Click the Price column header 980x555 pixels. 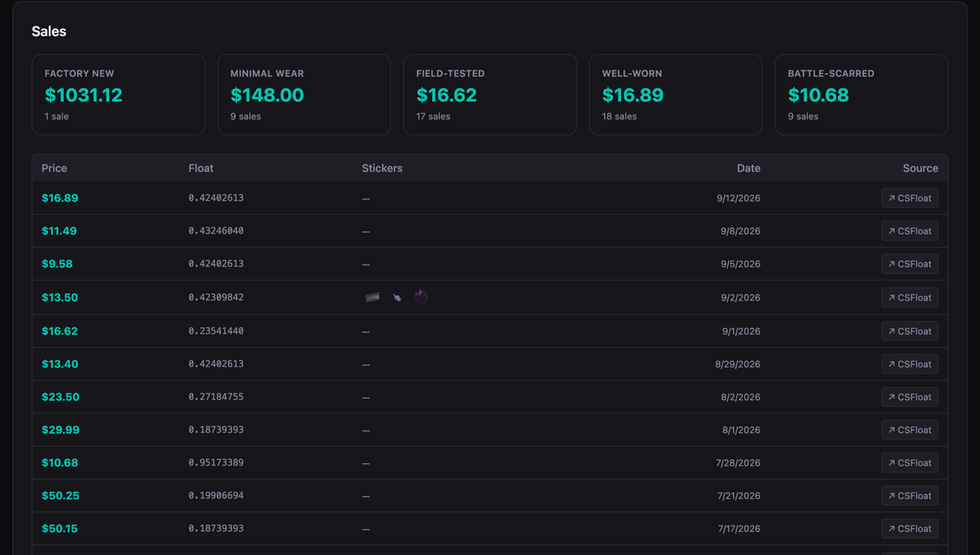55,168
